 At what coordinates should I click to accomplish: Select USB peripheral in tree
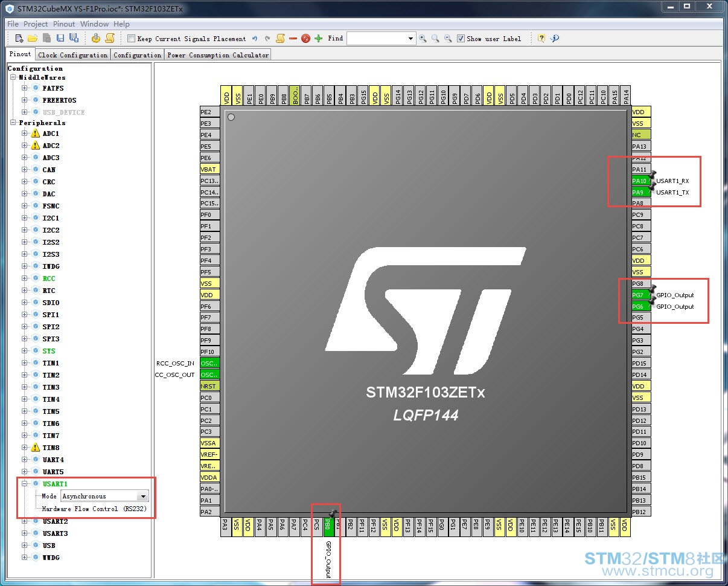click(49, 546)
